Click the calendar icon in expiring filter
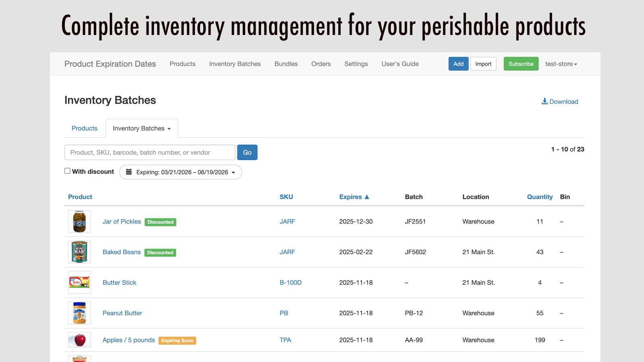 129,172
